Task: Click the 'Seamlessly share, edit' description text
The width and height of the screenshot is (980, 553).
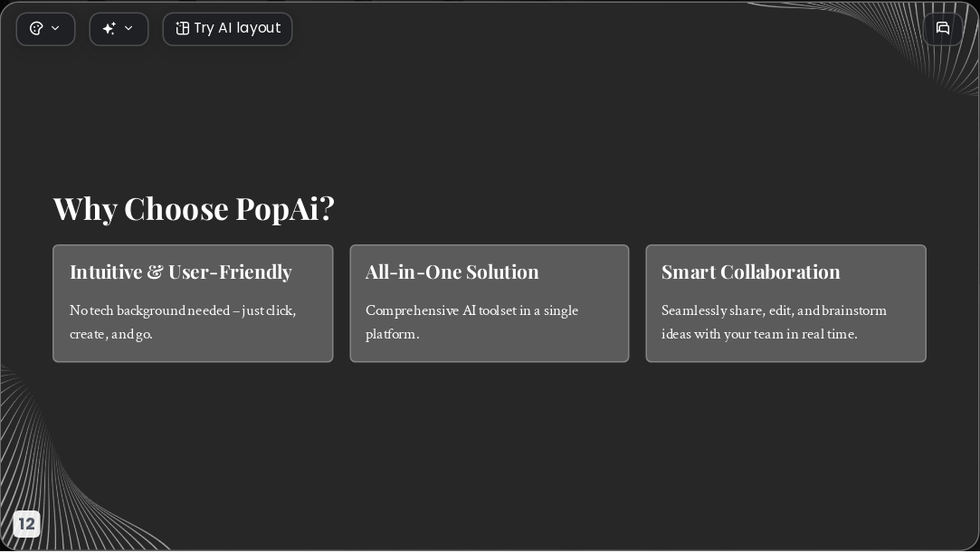Action: (774, 322)
